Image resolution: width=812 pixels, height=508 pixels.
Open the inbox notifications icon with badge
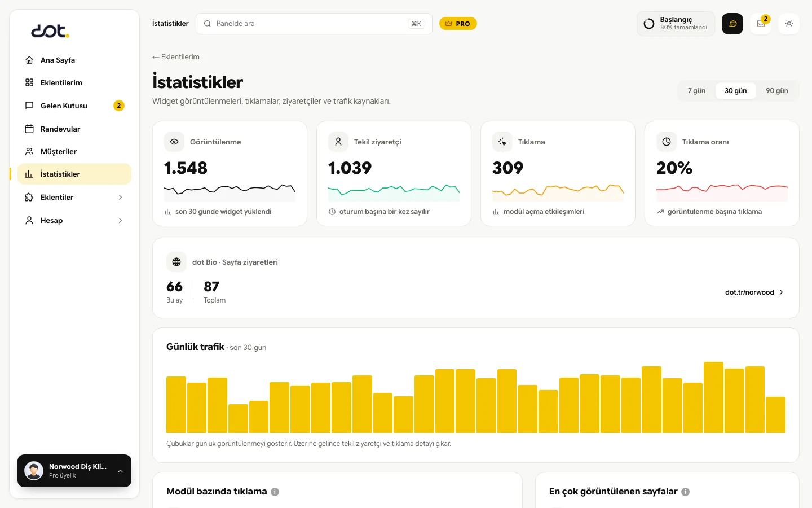761,24
